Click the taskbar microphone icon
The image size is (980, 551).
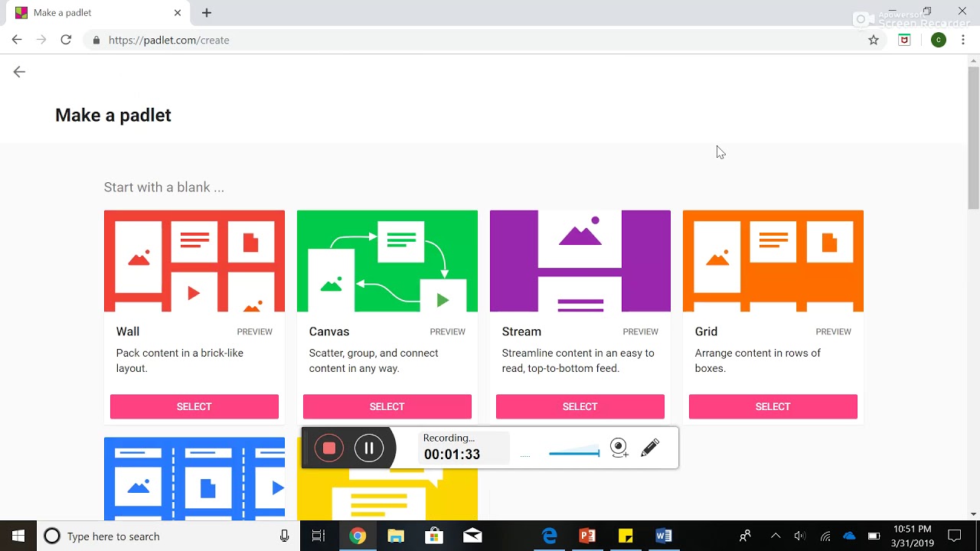click(285, 536)
